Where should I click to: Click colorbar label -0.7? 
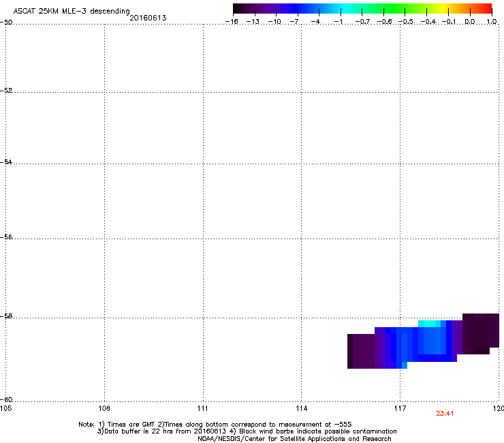pyautogui.click(x=362, y=22)
